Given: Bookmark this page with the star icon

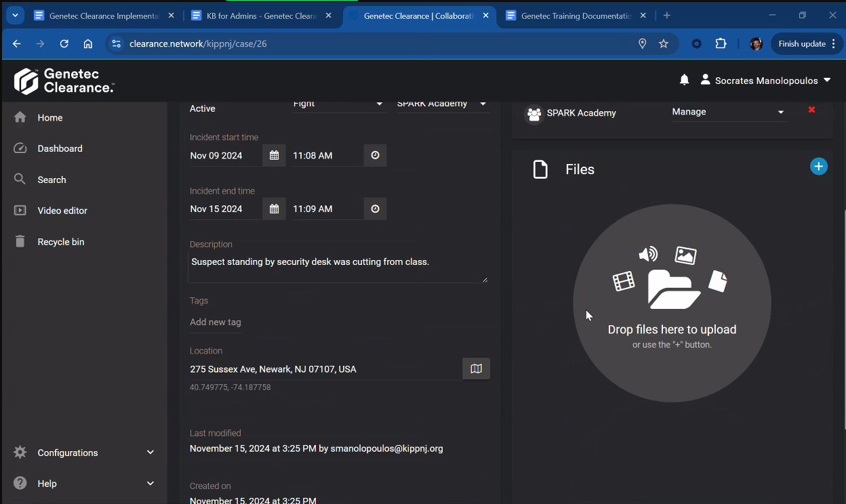Looking at the screenshot, I should tap(664, 44).
